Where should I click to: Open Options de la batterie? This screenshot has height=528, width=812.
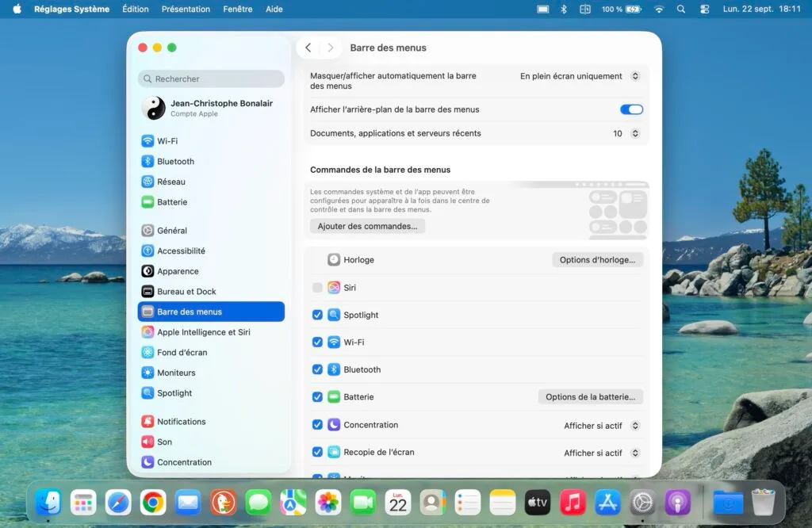[x=590, y=396]
